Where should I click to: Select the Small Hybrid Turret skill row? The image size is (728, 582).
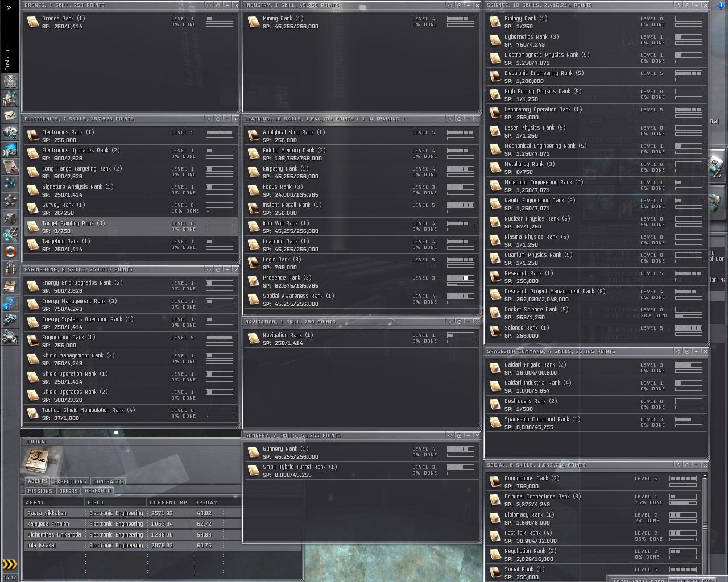click(362, 471)
